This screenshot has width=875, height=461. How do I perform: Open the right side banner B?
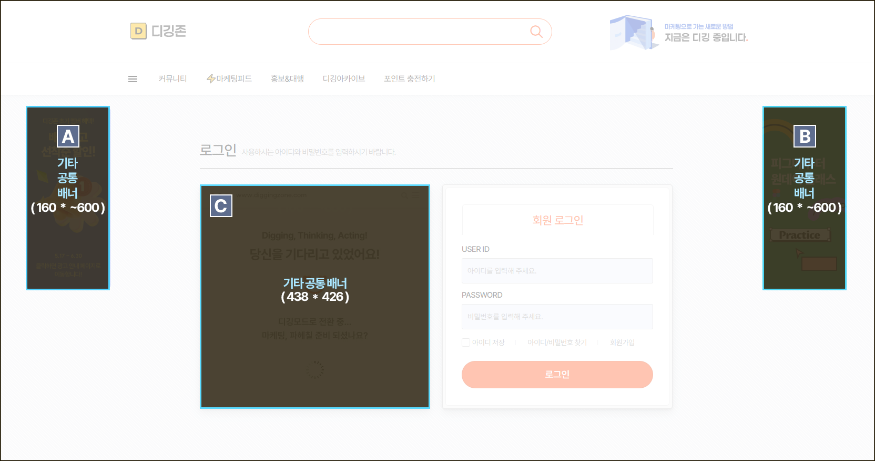[804, 198]
